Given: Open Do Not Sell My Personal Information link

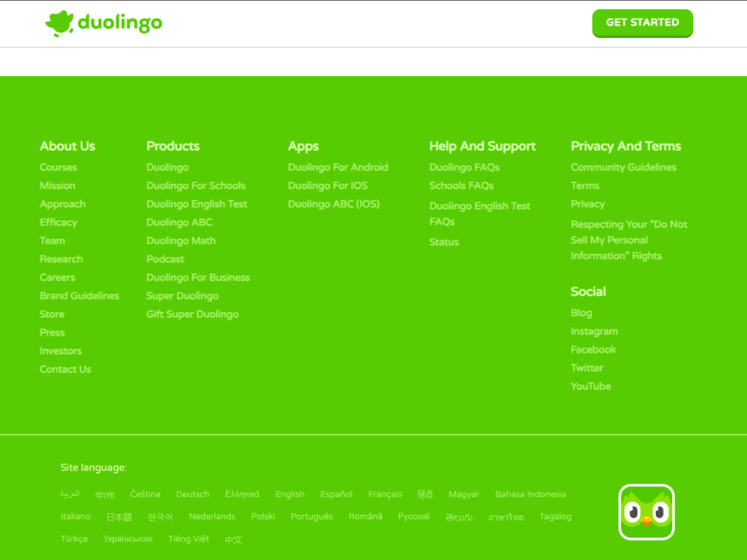Looking at the screenshot, I should (x=629, y=240).
